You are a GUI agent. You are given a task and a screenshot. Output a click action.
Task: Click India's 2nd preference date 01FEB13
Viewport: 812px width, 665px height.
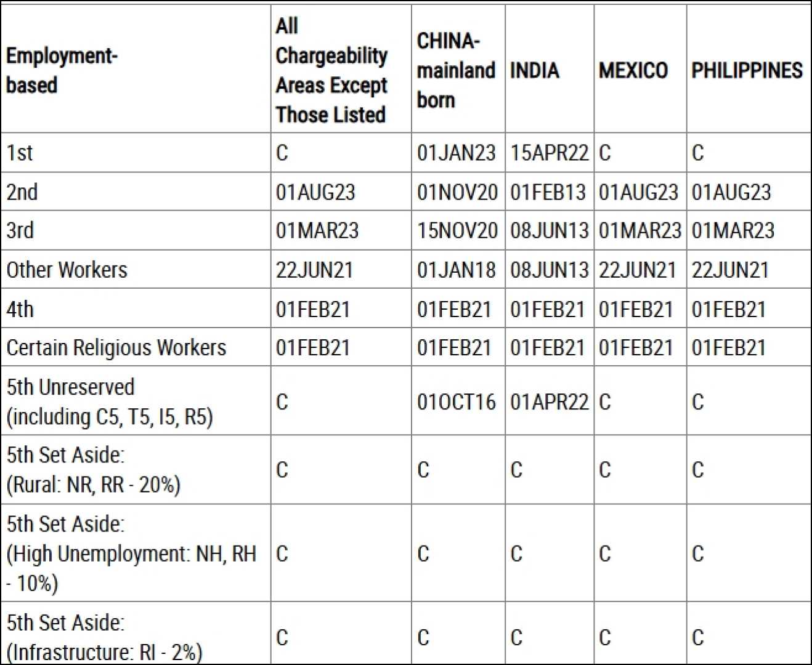pyautogui.click(x=548, y=192)
